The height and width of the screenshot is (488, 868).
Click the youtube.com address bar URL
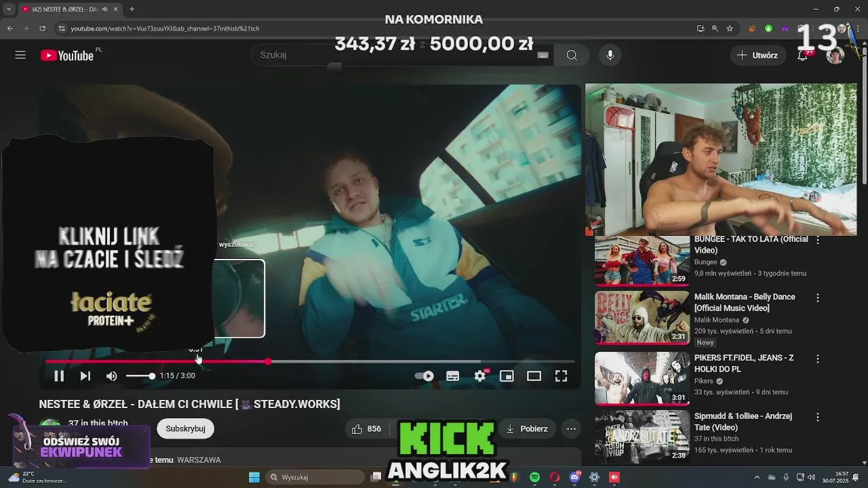165,28
